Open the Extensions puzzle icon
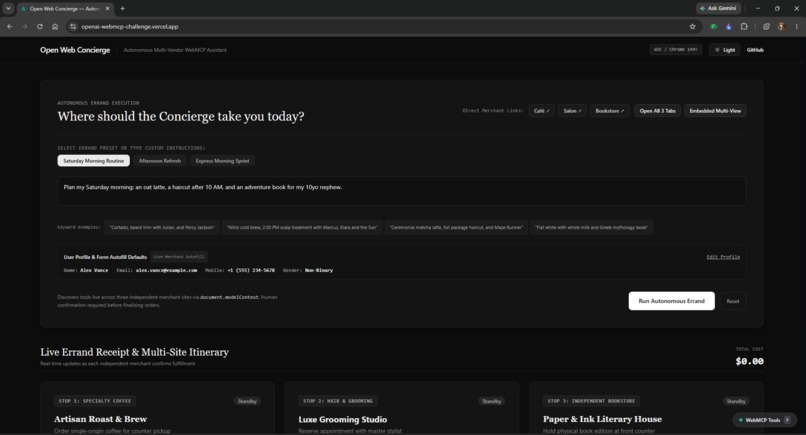This screenshot has width=806, height=435. pos(744,26)
